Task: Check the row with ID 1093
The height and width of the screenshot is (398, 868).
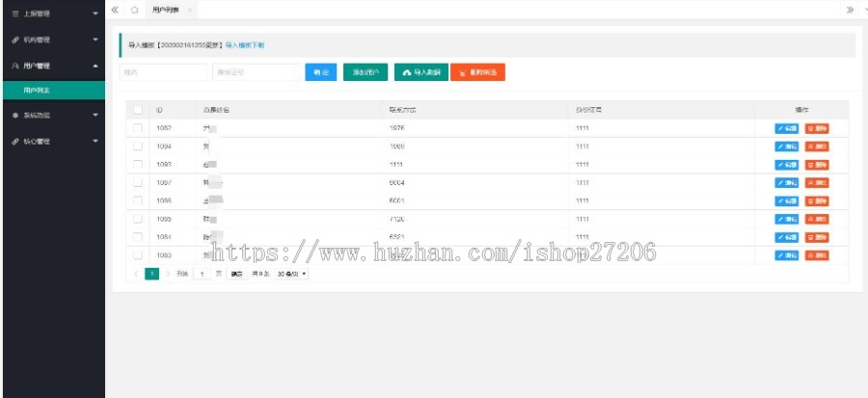Action: [x=138, y=165]
